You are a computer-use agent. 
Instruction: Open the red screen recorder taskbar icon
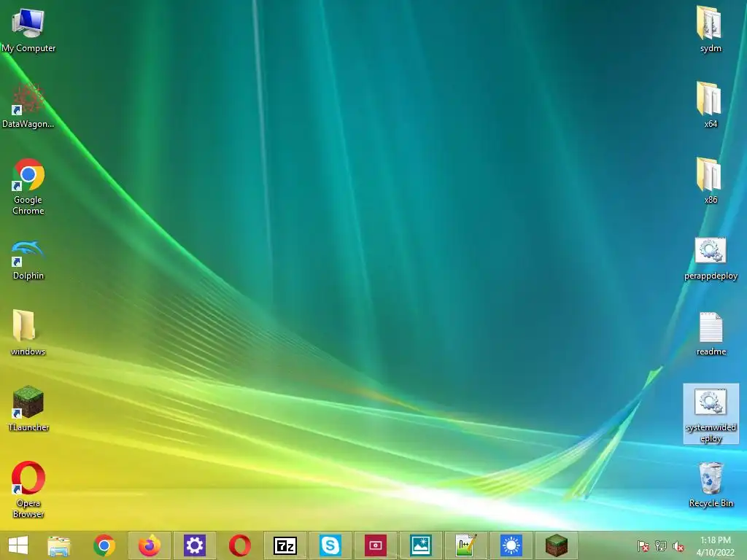click(376, 545)
